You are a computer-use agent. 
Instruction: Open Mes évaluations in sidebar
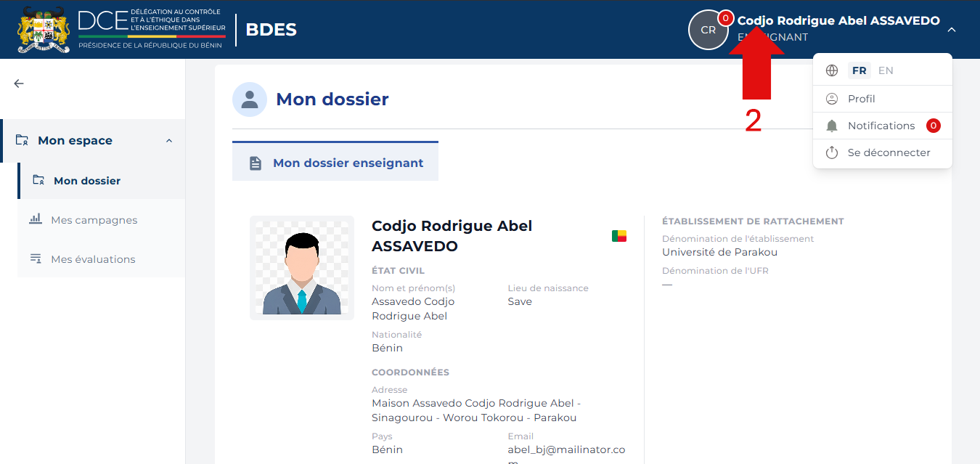pyautogui.click(x=102, y=259)
